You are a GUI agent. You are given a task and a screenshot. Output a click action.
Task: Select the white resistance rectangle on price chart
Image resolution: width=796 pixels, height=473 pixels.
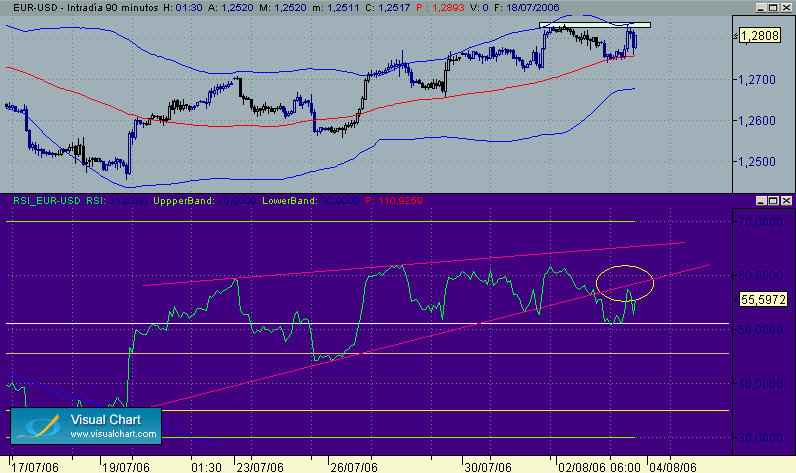tap(594, 25)
